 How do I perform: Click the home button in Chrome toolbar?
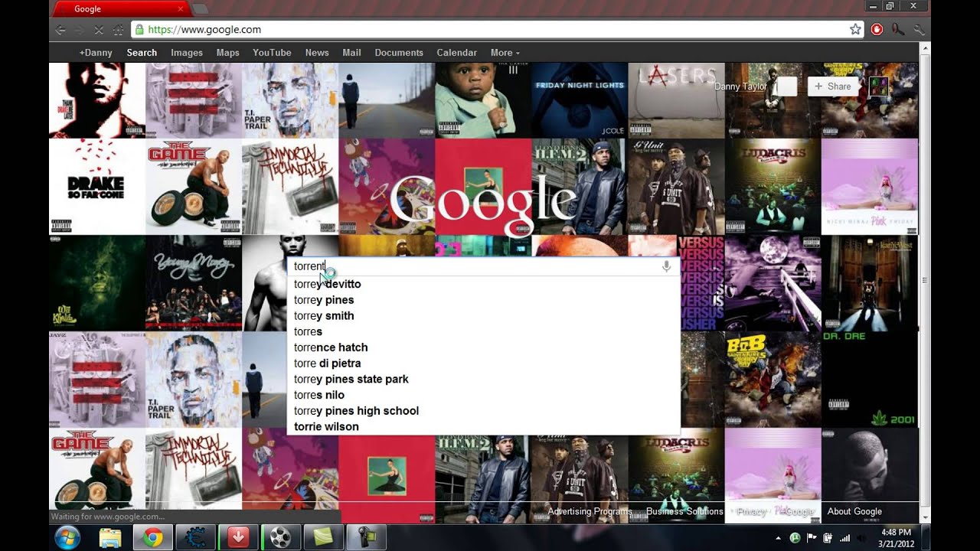pos(118,30)
